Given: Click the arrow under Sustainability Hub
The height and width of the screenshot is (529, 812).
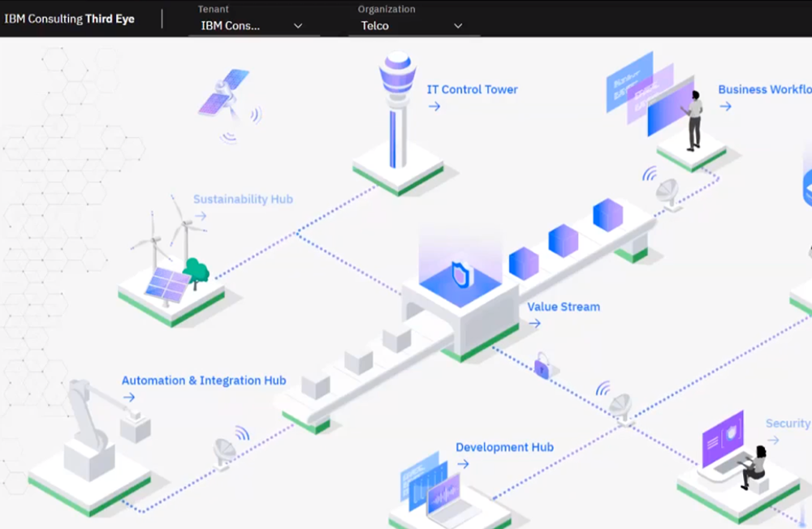Looking at the screenshot, I should pos(201,217).
